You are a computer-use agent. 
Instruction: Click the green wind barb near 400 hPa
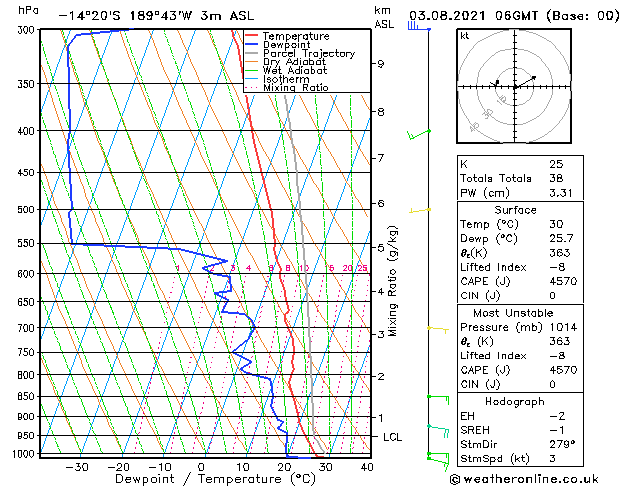[x=418, y=133]
